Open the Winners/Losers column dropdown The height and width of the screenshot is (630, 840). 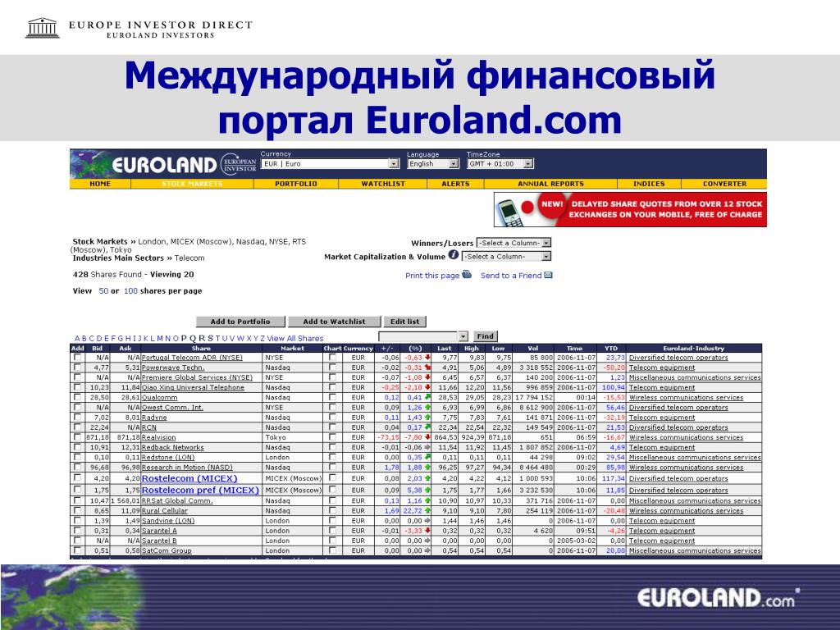click(514, 243)
